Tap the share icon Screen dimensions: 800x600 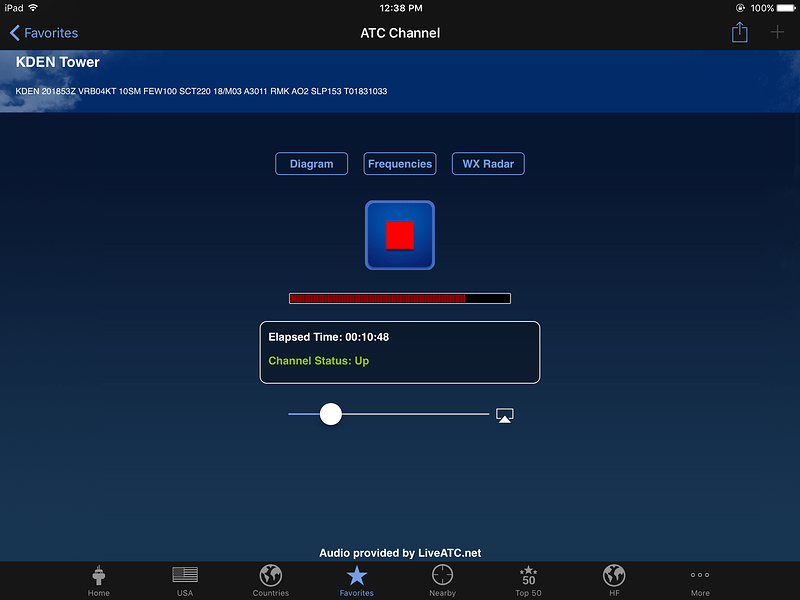(739, 33)
